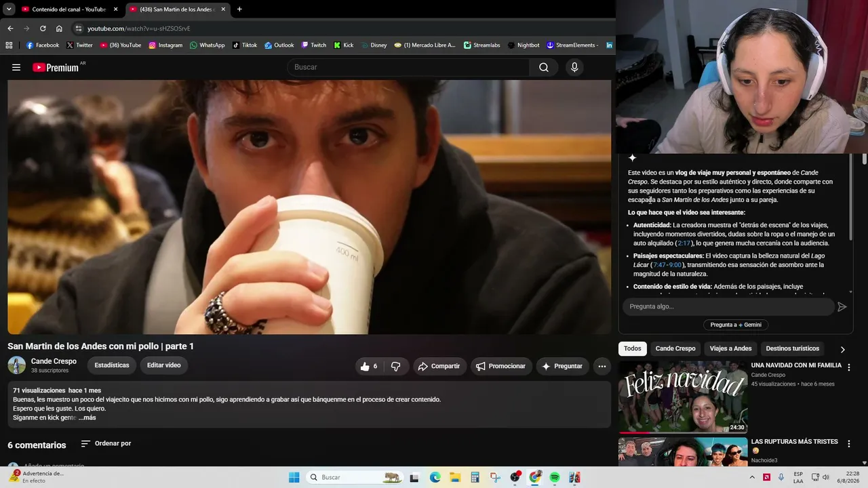Focus the YouTube Buscar search field

point(408,67)
